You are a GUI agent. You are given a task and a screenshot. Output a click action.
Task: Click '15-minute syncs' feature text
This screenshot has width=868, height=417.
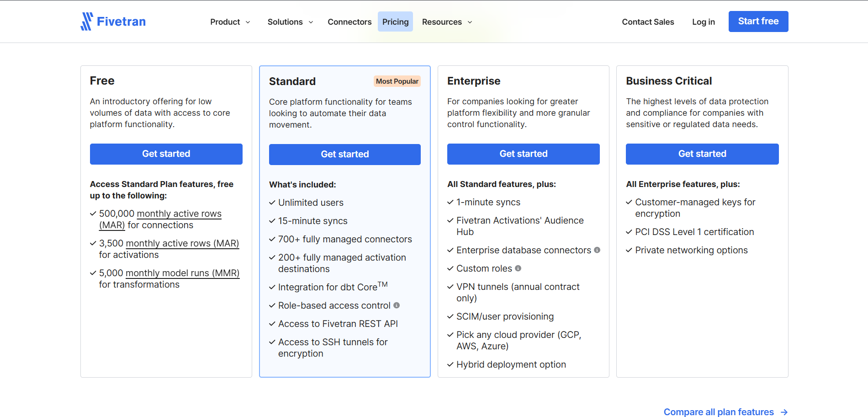point(313,221)
